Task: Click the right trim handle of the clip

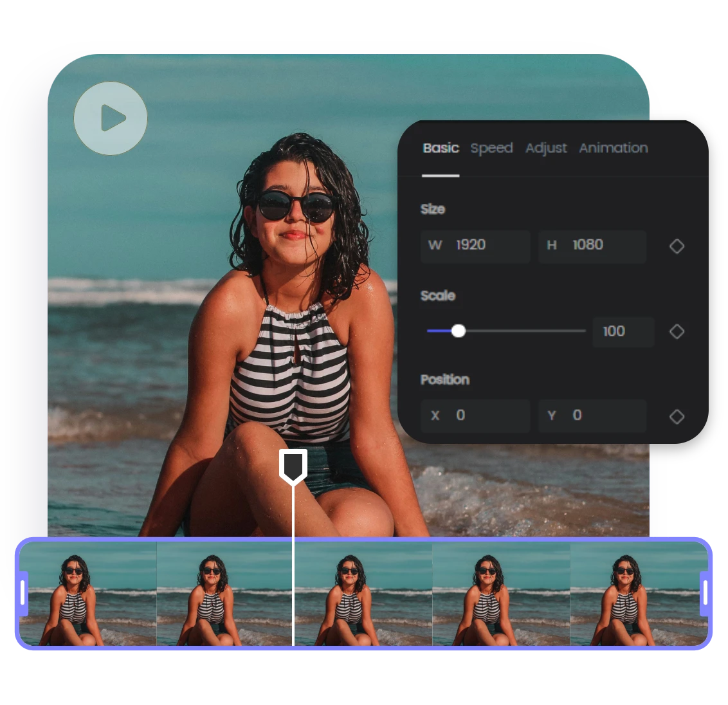Action: coord(705,593)
